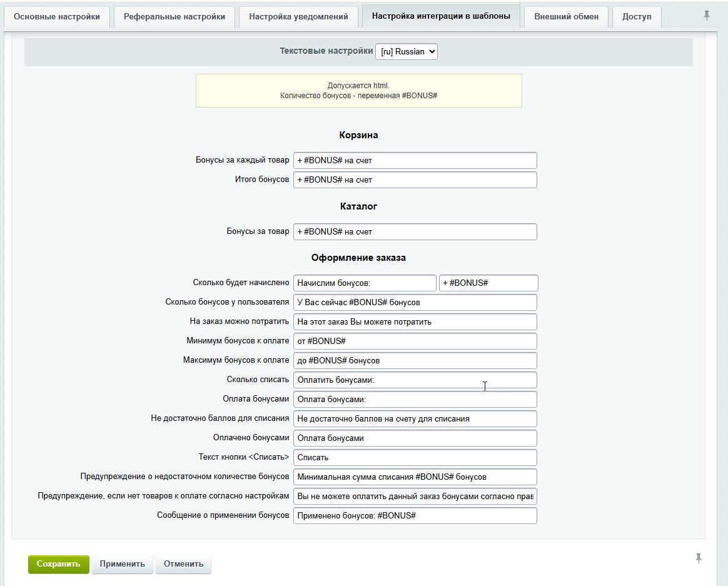Click the pin icon beside the Отменить button
The width and height of the screenshot is (728, 586).
click(x=698, y=558)
